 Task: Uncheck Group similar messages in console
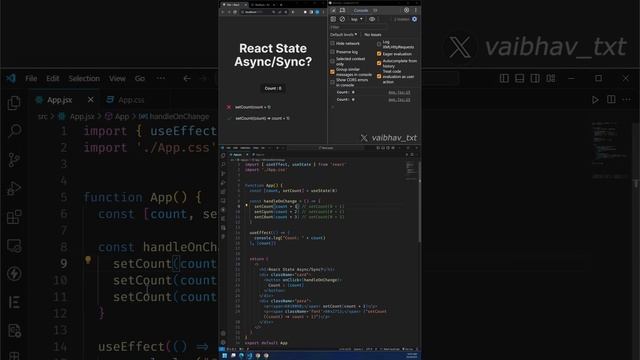click(x=332, y=72)
